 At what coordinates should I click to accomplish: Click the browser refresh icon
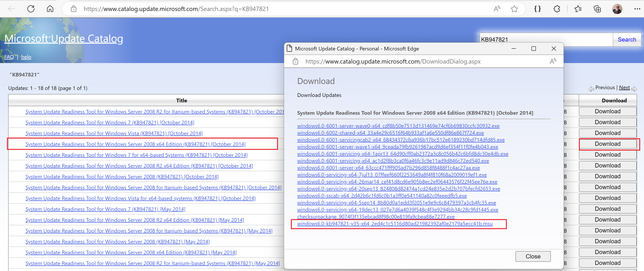point(31,9)
